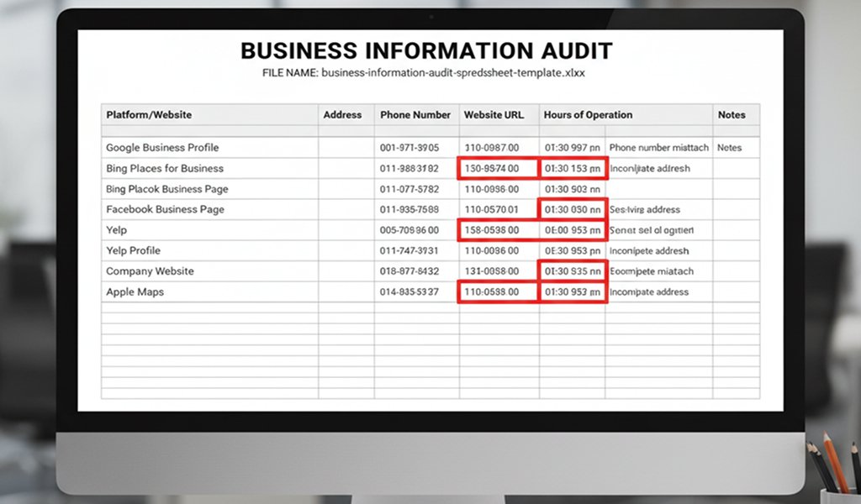Viewport: 861px width, 504px height.
Task: Click empty Address cell in Apple Maps row
Action: (346, 291)
